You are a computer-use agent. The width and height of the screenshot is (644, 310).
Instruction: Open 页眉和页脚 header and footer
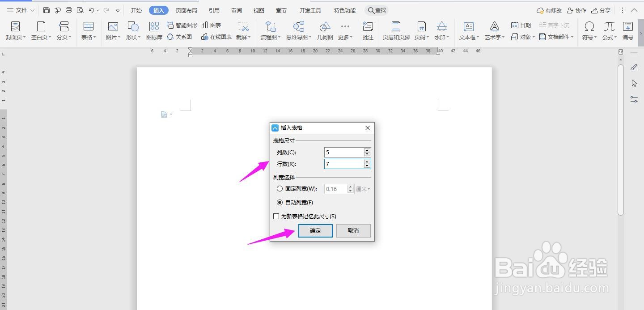(x=396, y=31)
